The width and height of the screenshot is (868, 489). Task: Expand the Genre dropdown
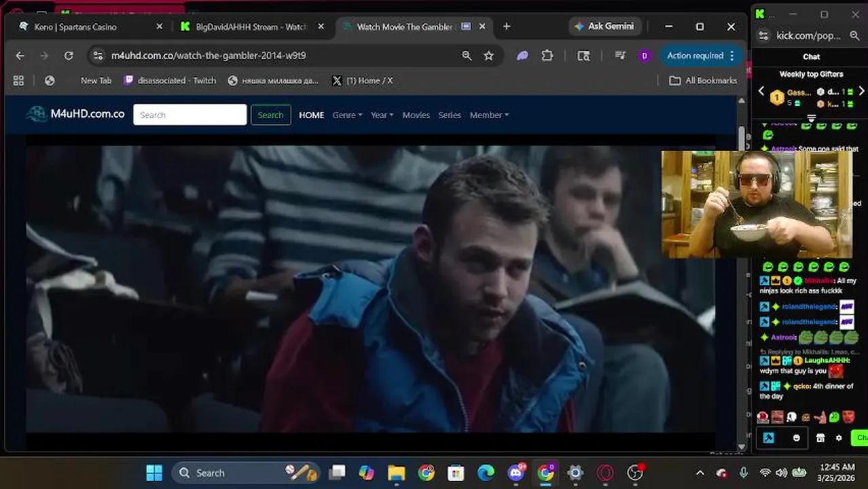pos(347,115)
